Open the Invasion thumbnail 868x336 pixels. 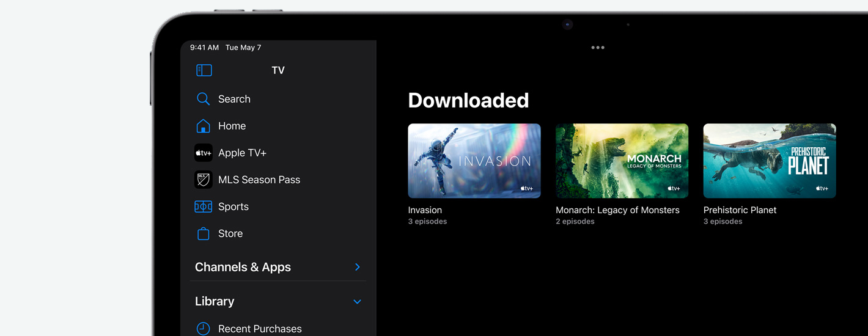pos(474,161)
